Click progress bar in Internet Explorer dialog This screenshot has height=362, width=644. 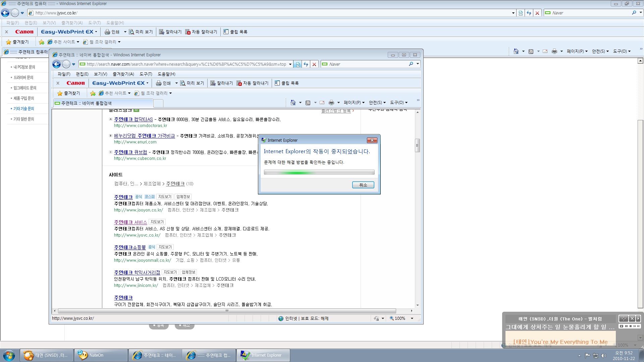pyautogui.click(x=319, y=172)
